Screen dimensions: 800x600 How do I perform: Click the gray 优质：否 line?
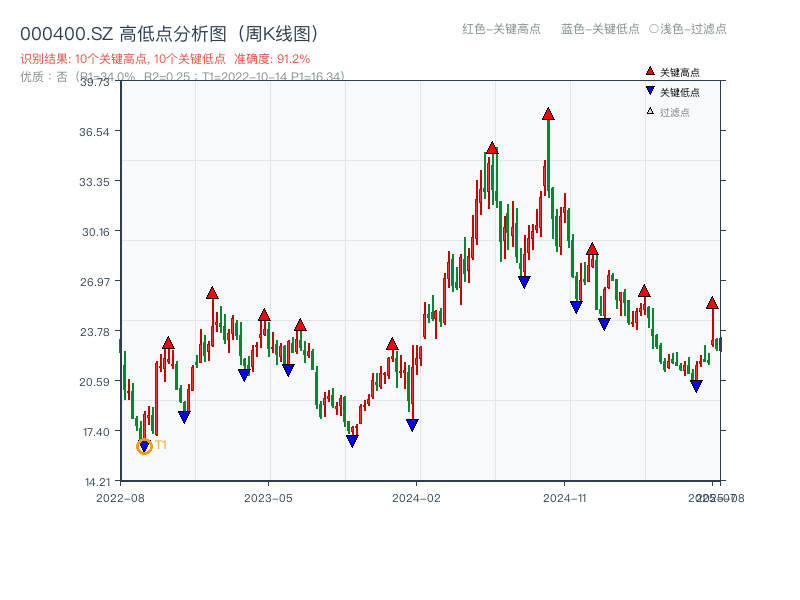click(x=182, y=77)
